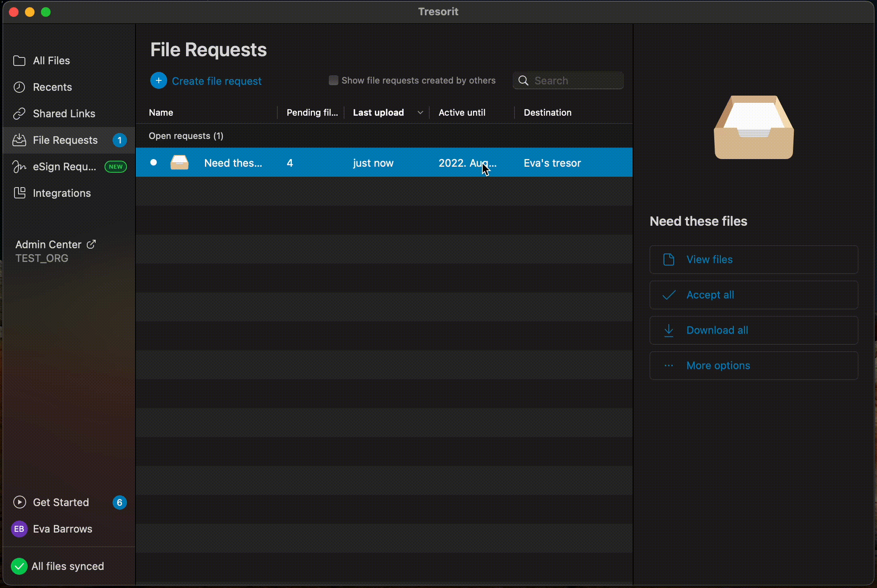The height and width of the screenshot is (588, 877).
Task: Switch to Shared Links section
Action: pyautogui.click(x=69, y=114)
